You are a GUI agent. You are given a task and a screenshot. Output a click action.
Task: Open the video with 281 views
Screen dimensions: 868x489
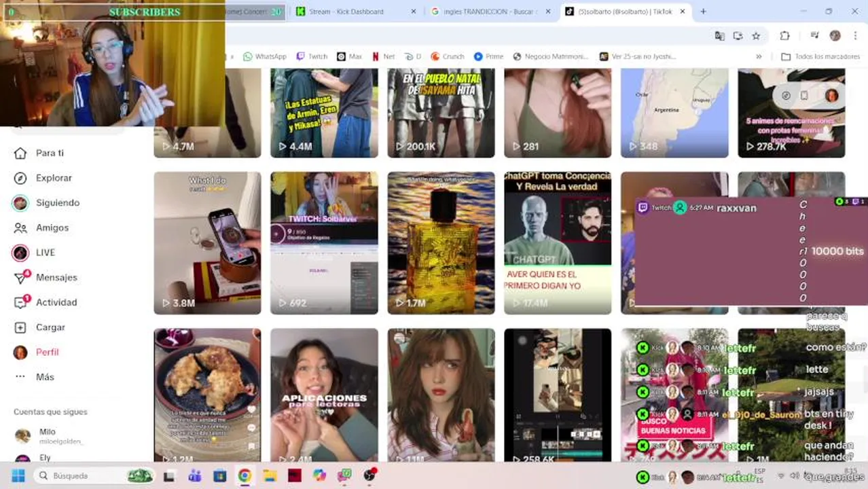click(x=558, y=113)
